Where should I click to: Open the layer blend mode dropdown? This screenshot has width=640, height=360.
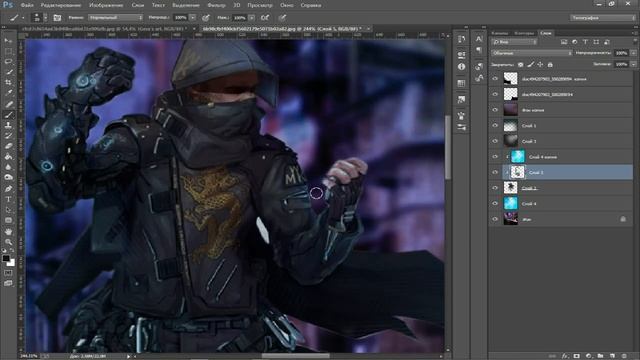coord(531,53)
